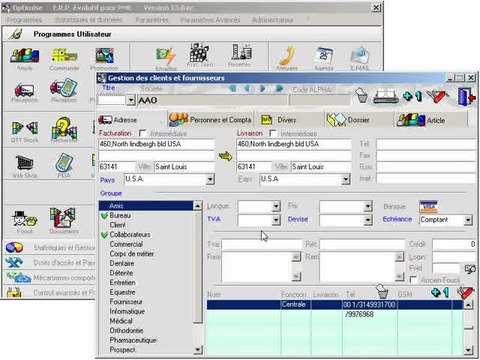The image size is (480, 360).
Task: Open the Facturation Pays dropdown
Action: (210, 179)
